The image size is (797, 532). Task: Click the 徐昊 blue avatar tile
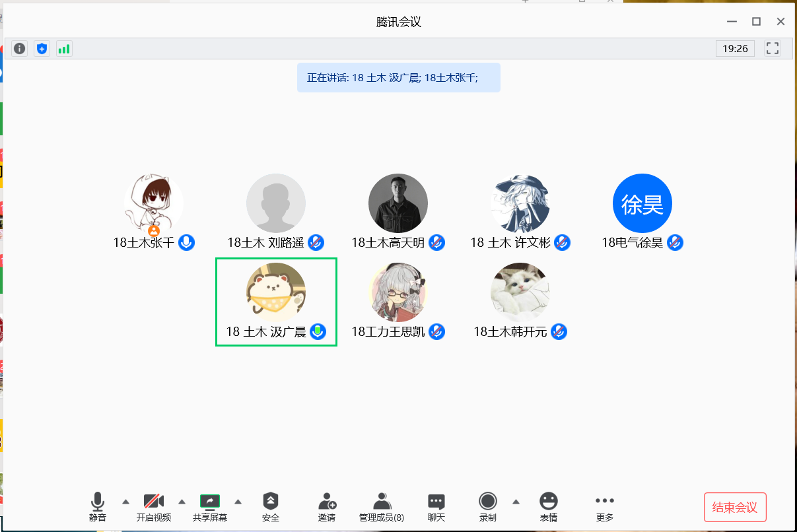[x=642, y=203]
